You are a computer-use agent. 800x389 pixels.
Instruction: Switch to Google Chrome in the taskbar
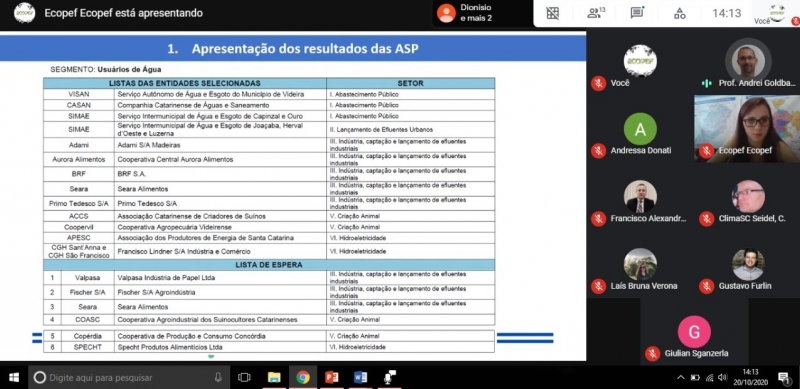[303, 377]
